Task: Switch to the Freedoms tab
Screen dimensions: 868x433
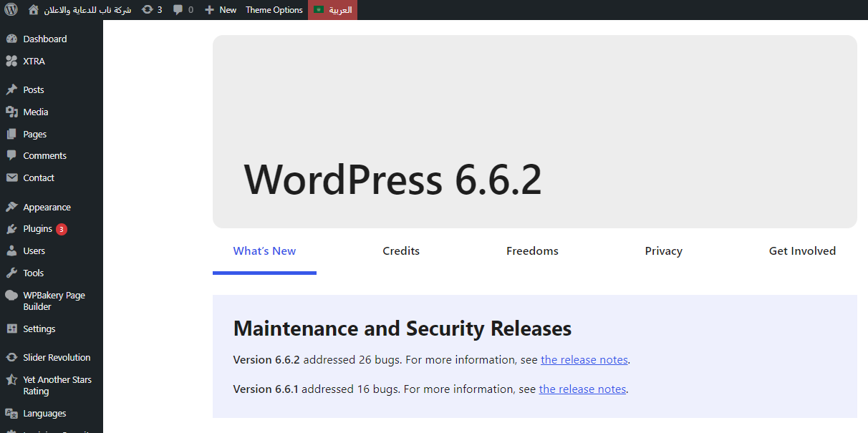Action: pos(532,251)
